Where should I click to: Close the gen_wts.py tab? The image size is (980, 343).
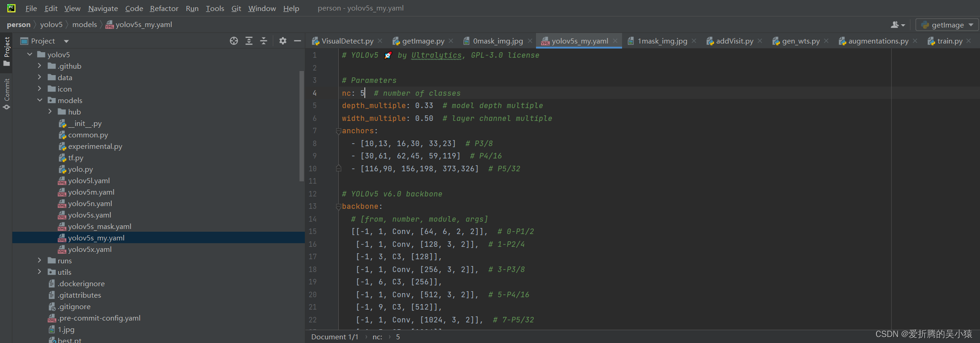tap(826, 41)
